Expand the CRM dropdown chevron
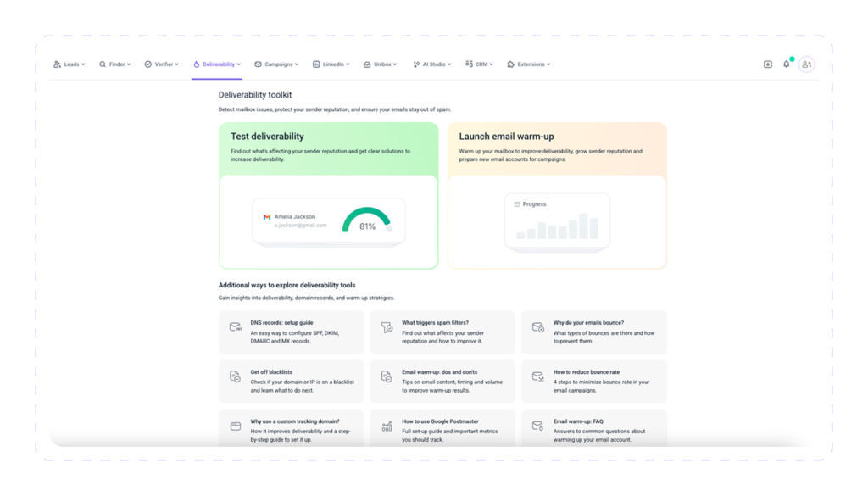Viewport: 868px width, 496px height. click(491, 64)
